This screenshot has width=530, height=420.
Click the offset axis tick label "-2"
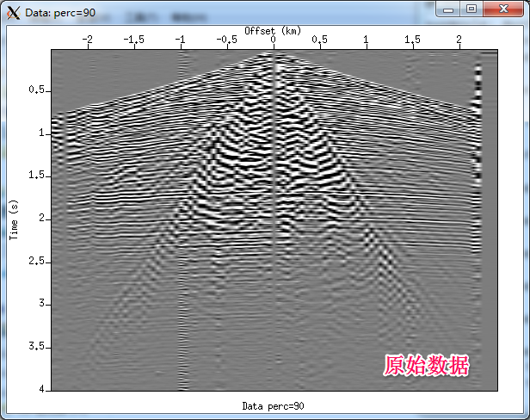click(88, 40)
